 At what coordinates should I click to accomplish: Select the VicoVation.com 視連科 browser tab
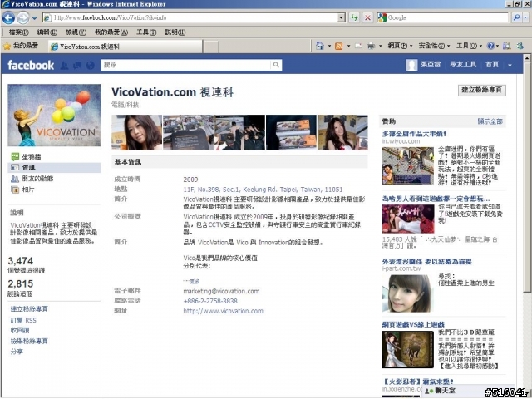pos(126,47)
